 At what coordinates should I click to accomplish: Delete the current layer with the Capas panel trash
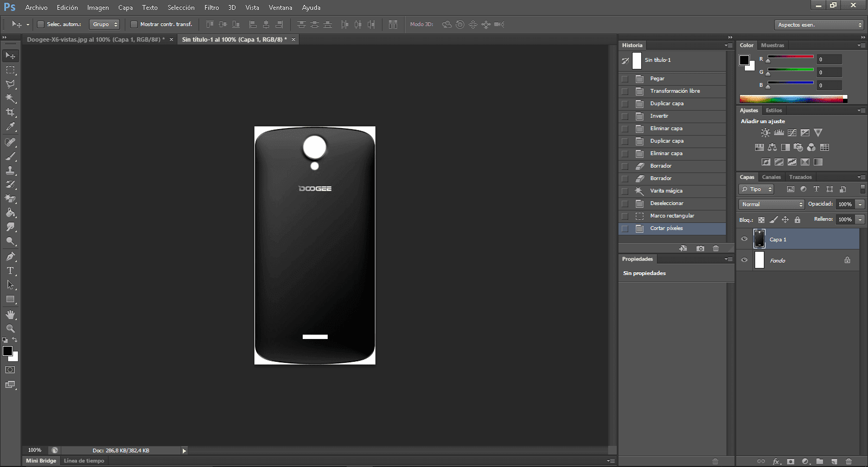849,462
